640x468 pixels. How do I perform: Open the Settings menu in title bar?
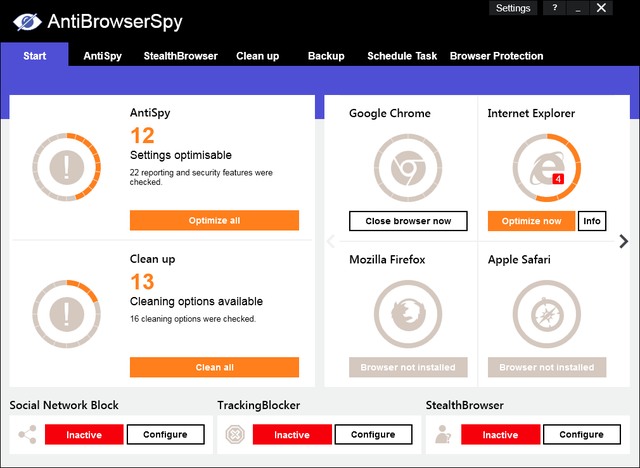[513, 8]
